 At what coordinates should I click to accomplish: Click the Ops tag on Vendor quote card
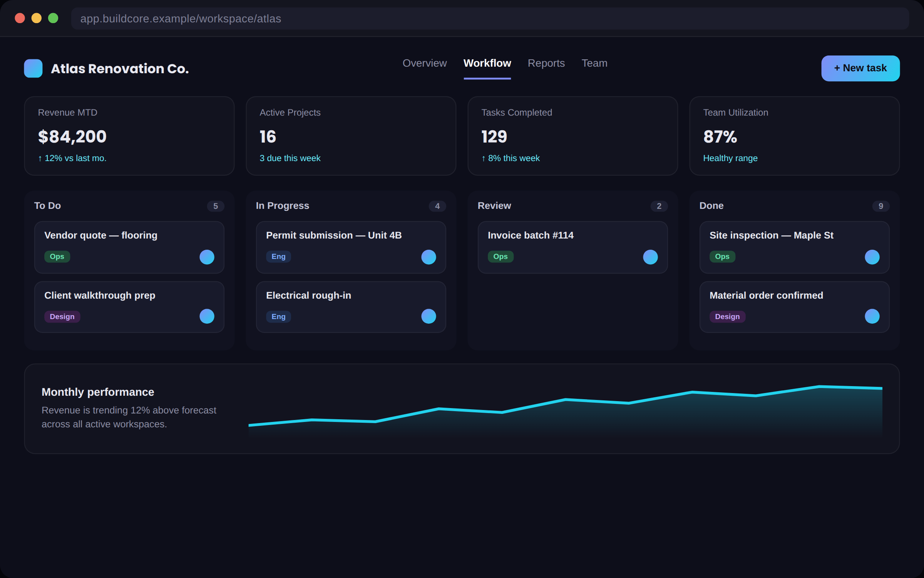point(57,257)
